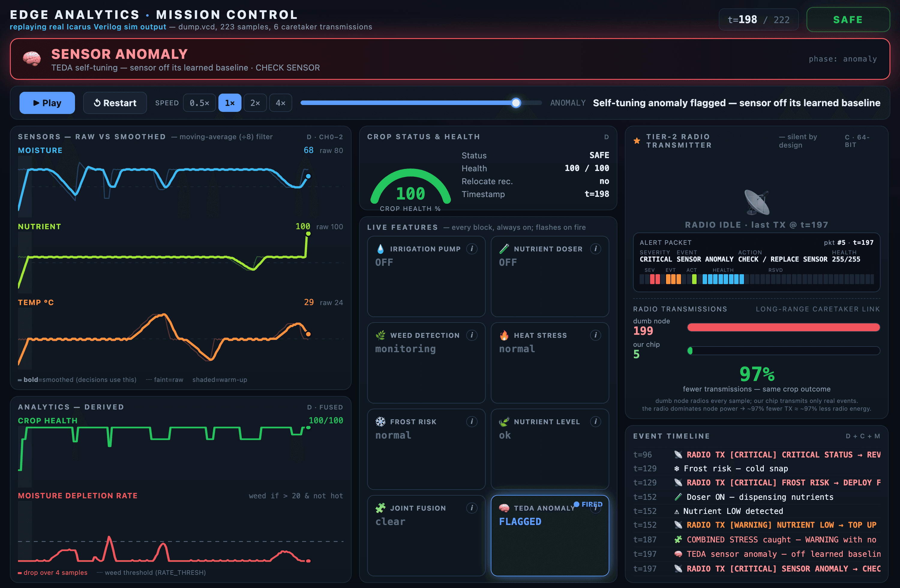Click the Weed Detection monitoring status text
Screen dimensions: 900x588
tap(405, 349)
